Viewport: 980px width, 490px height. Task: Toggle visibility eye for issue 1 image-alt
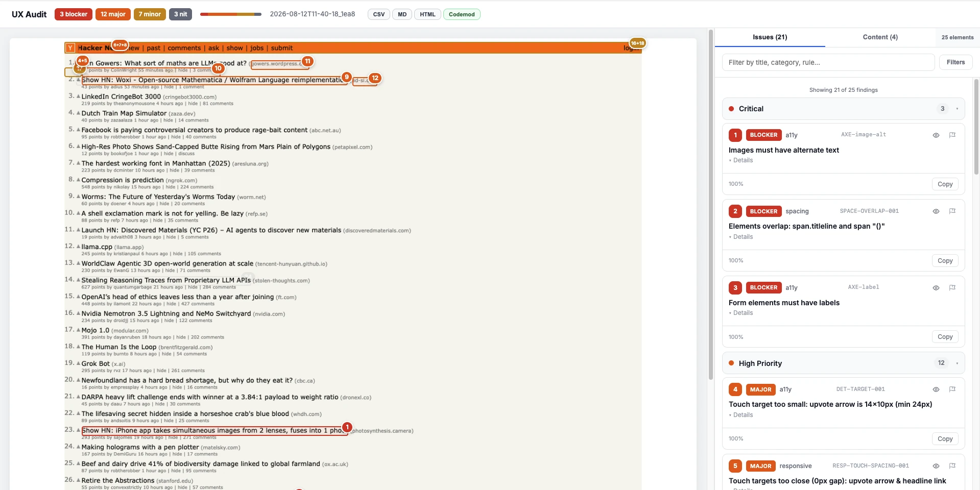pos(936,135)
